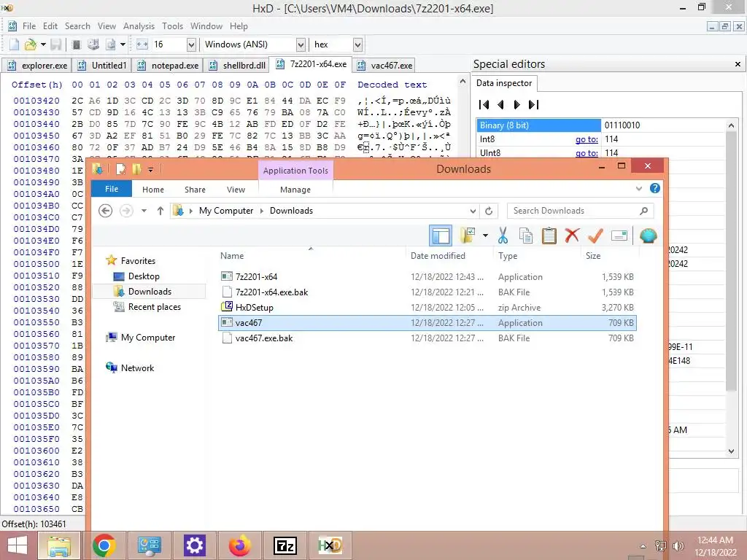The image size is (747, 560).
Task: Click the Save disk icon in HxD toolbar
Action: coord(56,44)
